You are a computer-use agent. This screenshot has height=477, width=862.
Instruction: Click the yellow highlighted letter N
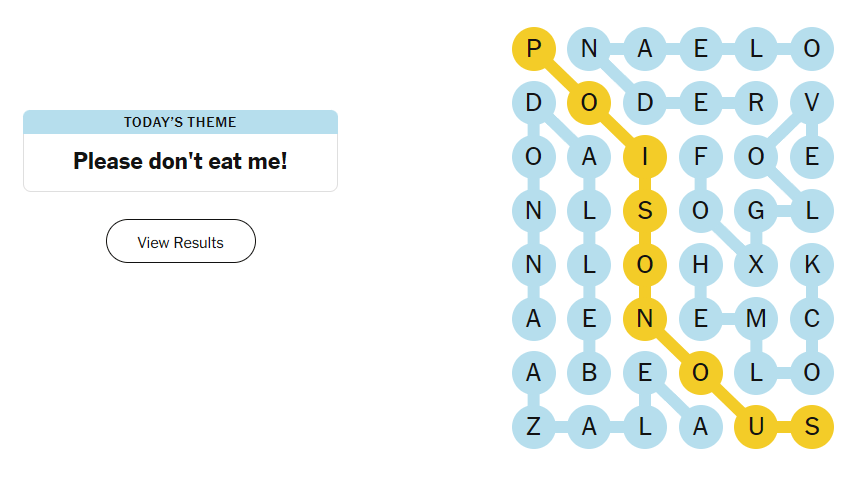click(645, 319)
